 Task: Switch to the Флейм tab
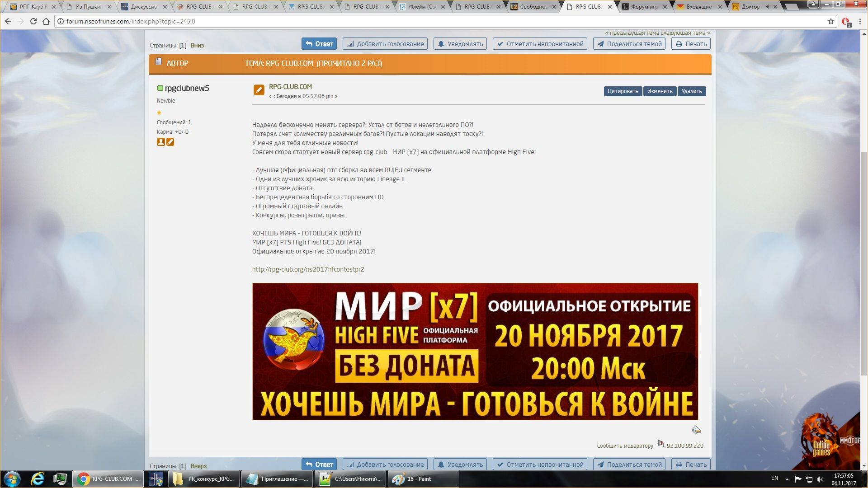pyautogui.click(x=423, y=7)
